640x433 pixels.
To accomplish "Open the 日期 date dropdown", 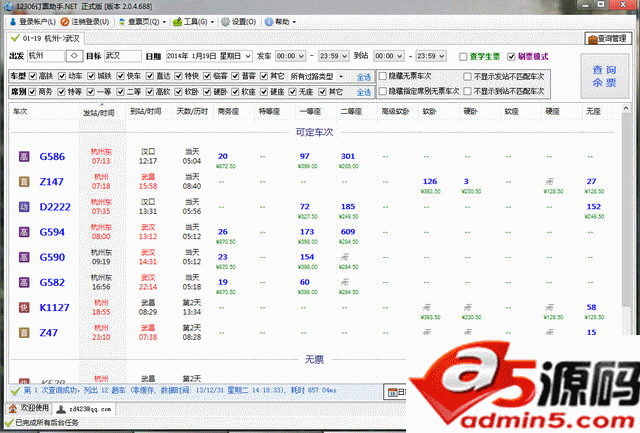I will [x=248, y=56].
